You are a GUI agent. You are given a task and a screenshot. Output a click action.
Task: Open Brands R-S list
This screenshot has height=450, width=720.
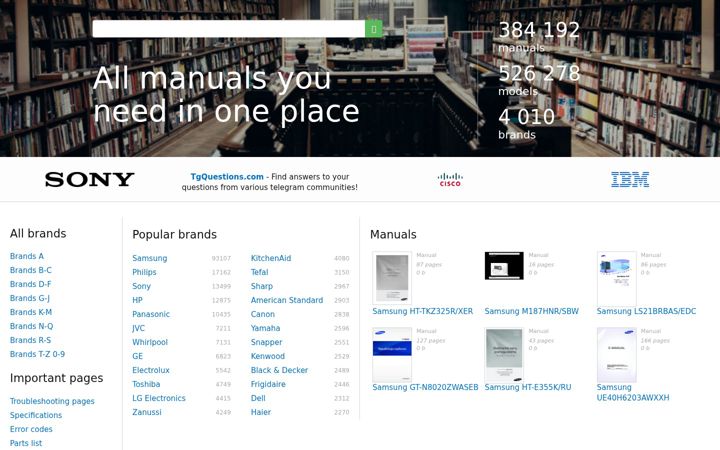[x=30, y=340]
